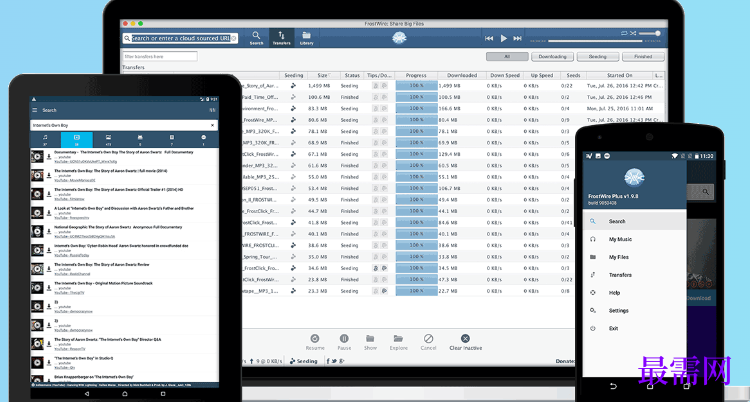Switch to the Transfers tab on the desktop
The image size is (750, 402).
click(281, 38)
